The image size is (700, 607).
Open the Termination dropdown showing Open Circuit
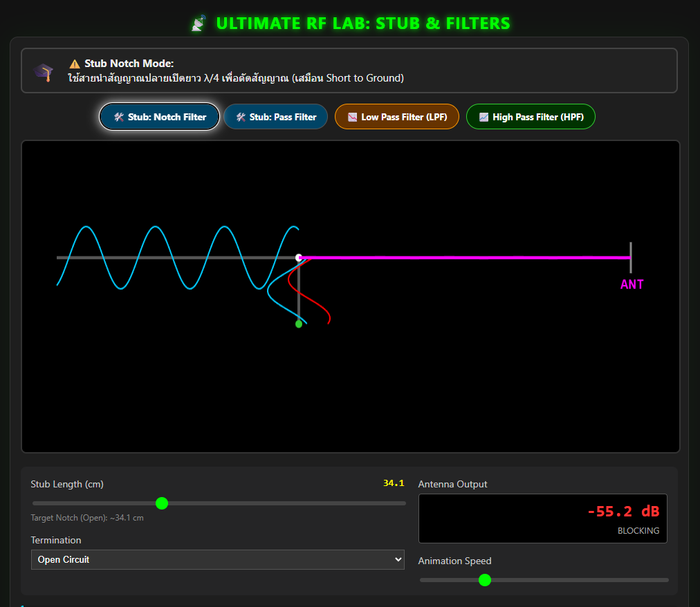[x=217, y=559]
